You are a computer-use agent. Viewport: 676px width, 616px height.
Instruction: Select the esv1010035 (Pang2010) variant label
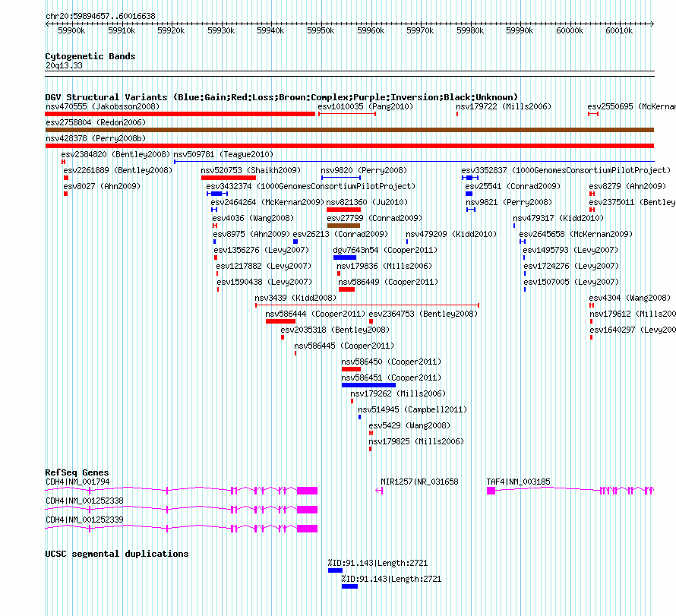[365, 106]
